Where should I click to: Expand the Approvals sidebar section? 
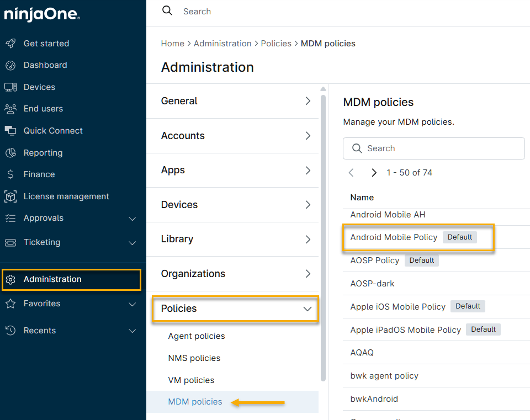132,219
